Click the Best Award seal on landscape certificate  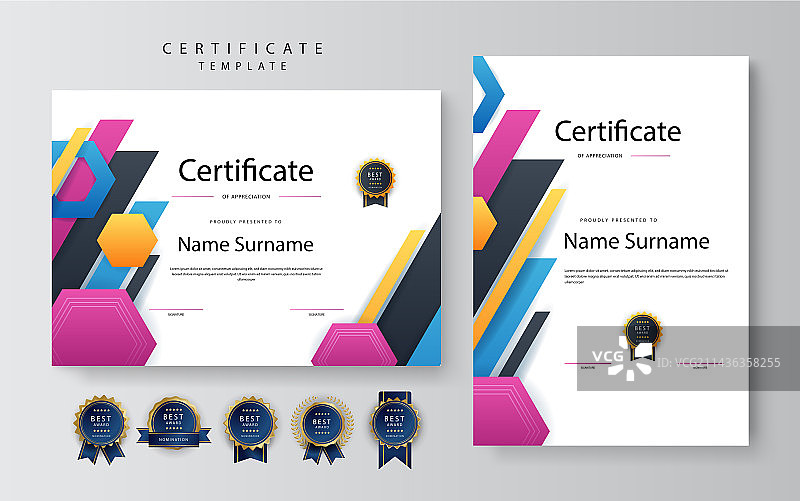pos(375,178)
